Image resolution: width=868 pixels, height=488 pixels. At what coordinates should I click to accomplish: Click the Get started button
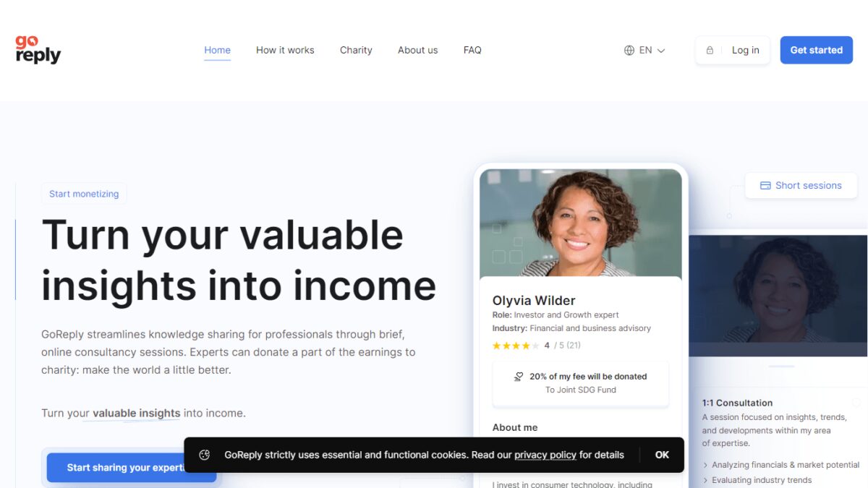tap(816, 51)
